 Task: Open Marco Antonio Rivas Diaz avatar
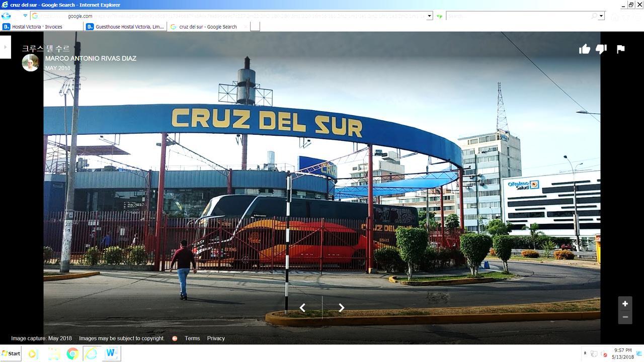(x=30, y=63)
